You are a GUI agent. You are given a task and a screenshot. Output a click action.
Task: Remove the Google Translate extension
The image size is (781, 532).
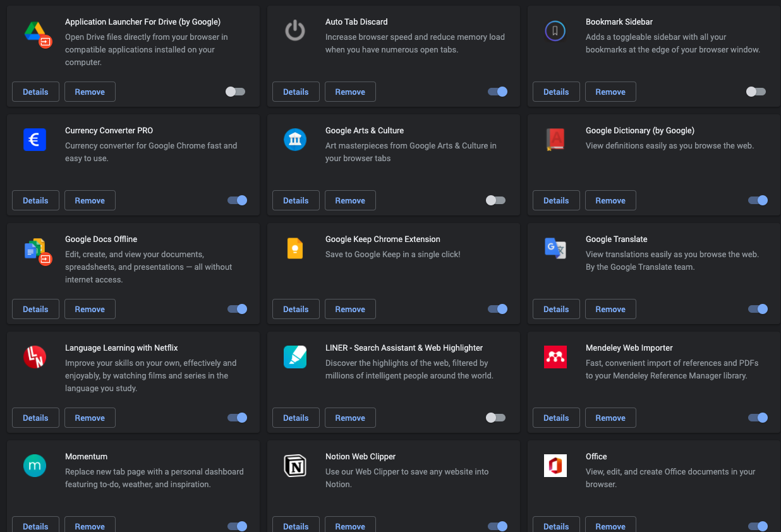tap(610, 309)
